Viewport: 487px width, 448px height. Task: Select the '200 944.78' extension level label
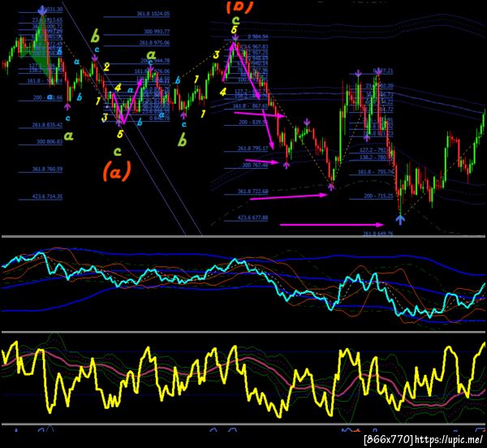pos(155,61)
